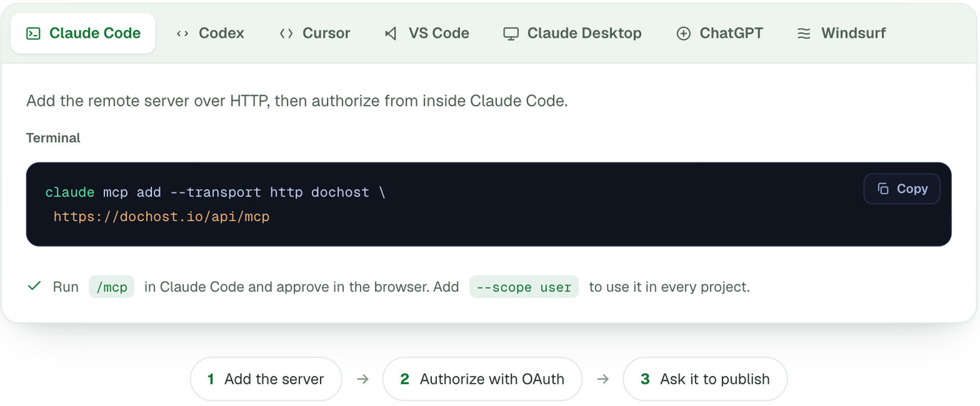Image resolution: width=980 pixels, height=406 pixels.
Task: Select the Claude Code tab
Action: tap(83, 33)
